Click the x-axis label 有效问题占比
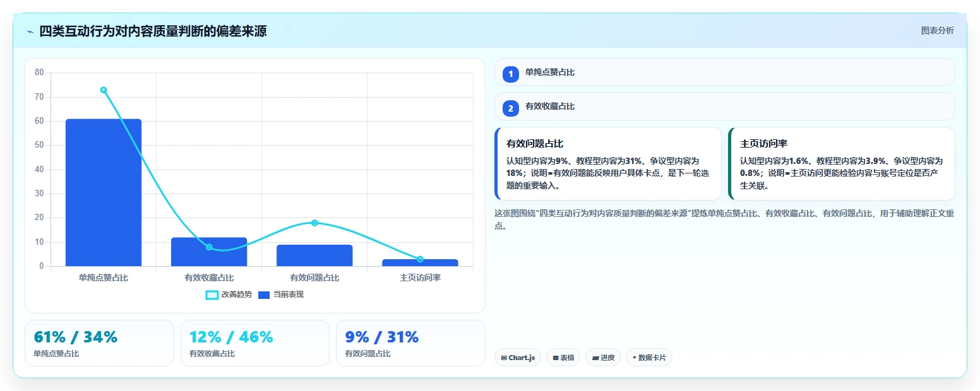Image resolution: width=980 pixels, height=391 pixels. pyautogui.click(x=314, y=277)
